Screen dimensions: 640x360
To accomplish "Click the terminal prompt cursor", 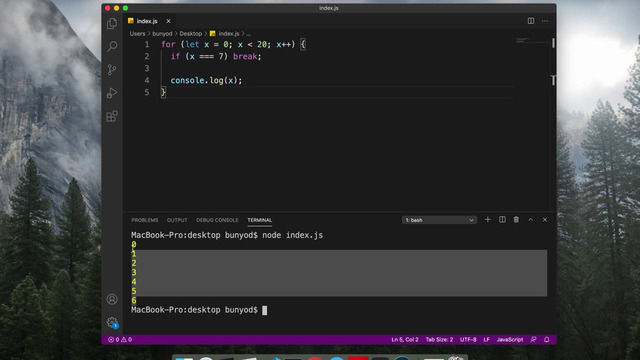I will 264,310.
